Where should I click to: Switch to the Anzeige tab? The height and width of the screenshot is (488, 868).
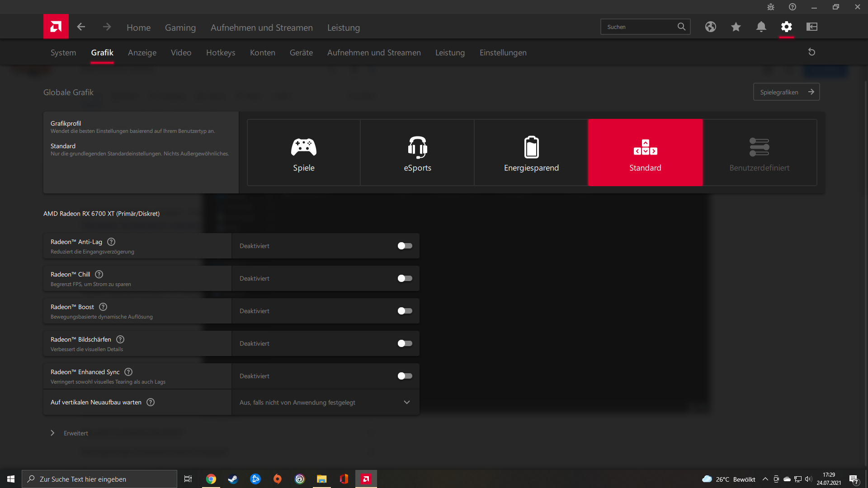[142, 52]
